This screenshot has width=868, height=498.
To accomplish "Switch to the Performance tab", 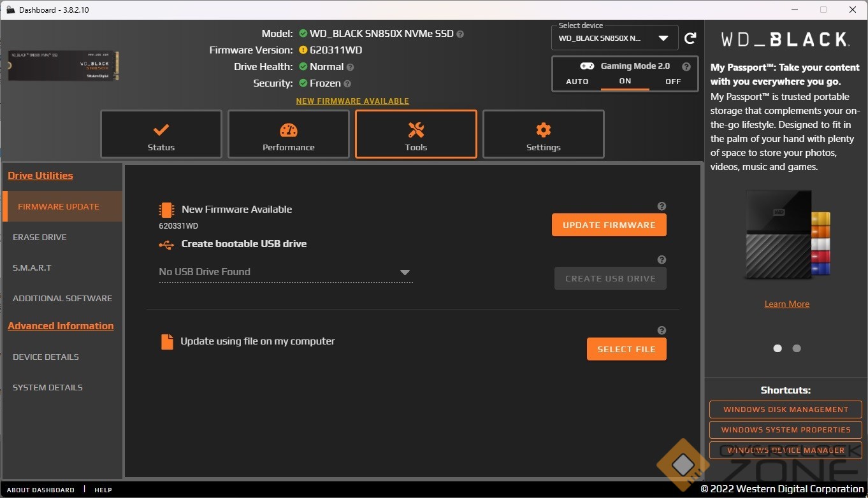I will pos(289,134).
